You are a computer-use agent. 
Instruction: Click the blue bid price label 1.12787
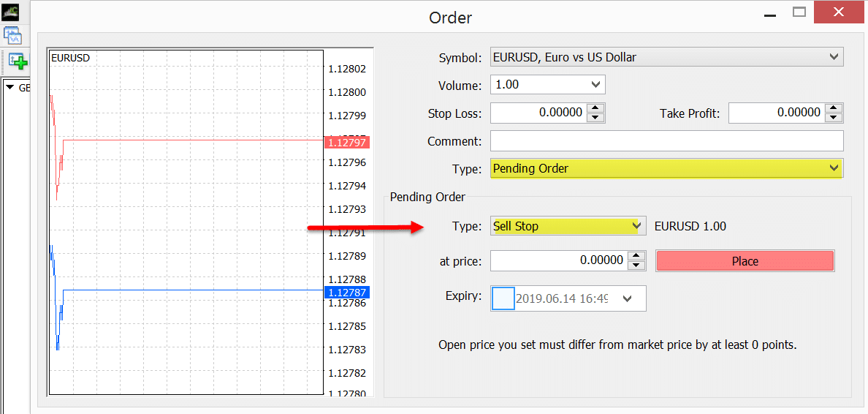pyautogui.click(x=346, y=292)
